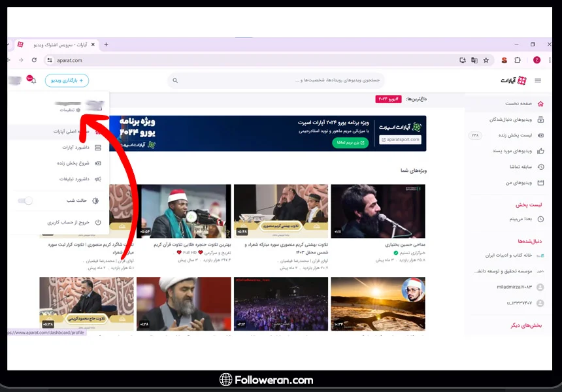
Task: Bookmark this page with the star icon
Action: point(486,60)
